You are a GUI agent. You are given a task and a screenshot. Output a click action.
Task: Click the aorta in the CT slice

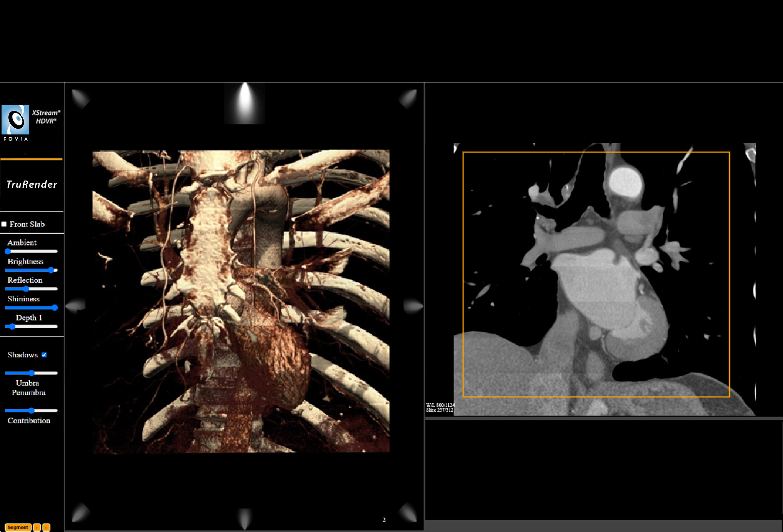tap(626, 184)
